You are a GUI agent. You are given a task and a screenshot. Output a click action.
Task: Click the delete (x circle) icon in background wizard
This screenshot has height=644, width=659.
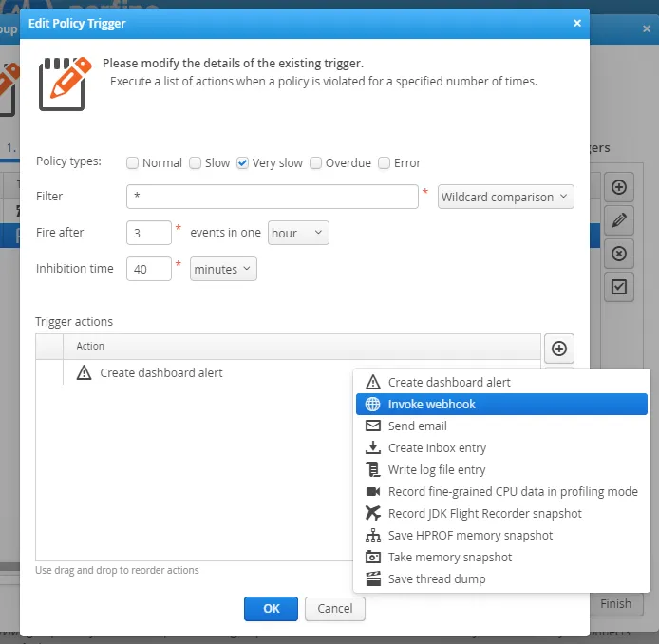pyautogui.click(x=619, y=254)
